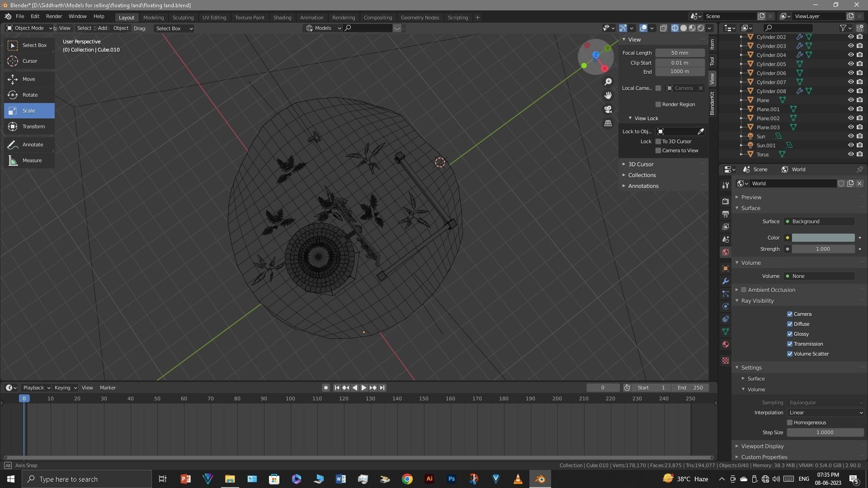Open Object Data properties tab icon
The height and width of the screenshot is (488, 868).
click(726, 332)
